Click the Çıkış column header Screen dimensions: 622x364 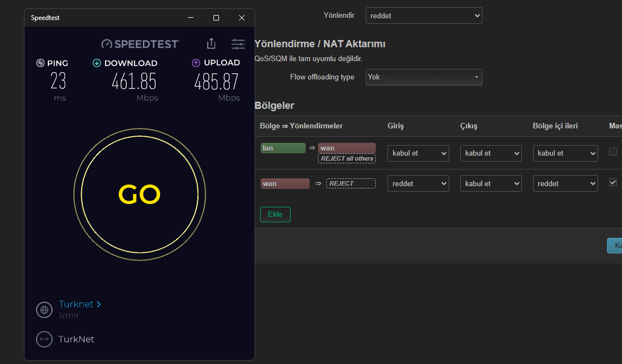[x=469, y=126]
